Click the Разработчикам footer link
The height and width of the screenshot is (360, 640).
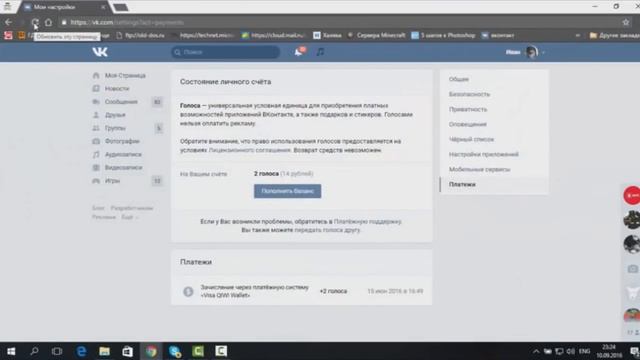pyautogui.click(x=132, y=208)
